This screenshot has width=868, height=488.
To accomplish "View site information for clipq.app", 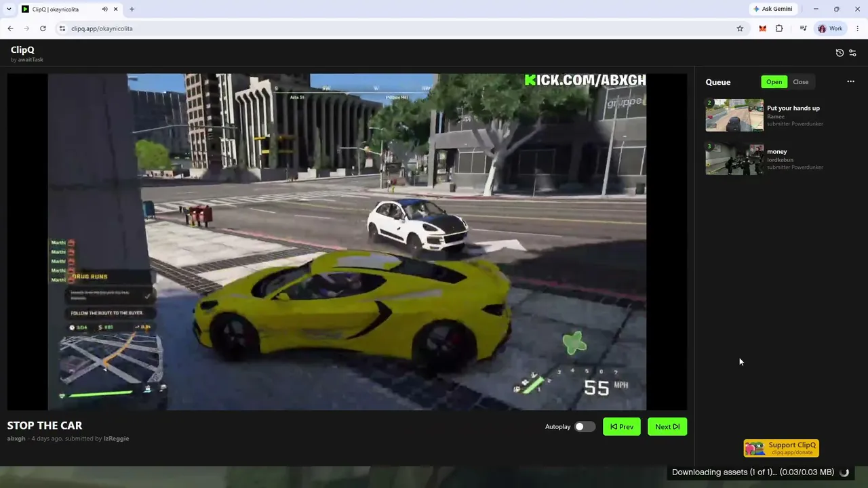I will (x=62, y=28).
